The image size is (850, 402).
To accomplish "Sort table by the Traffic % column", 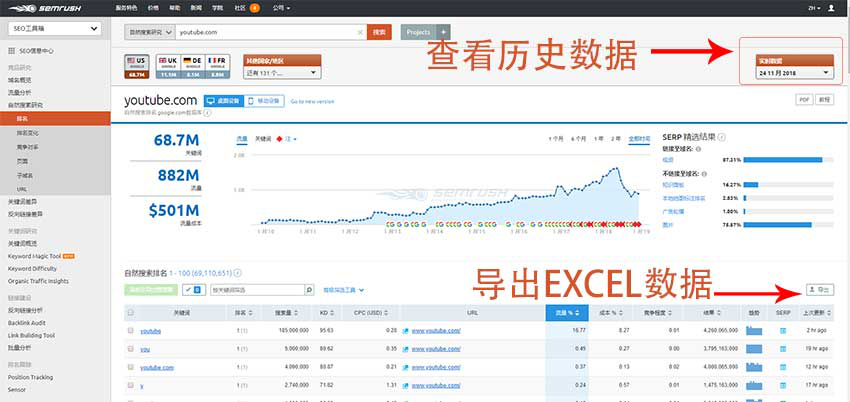I will 566,313.
